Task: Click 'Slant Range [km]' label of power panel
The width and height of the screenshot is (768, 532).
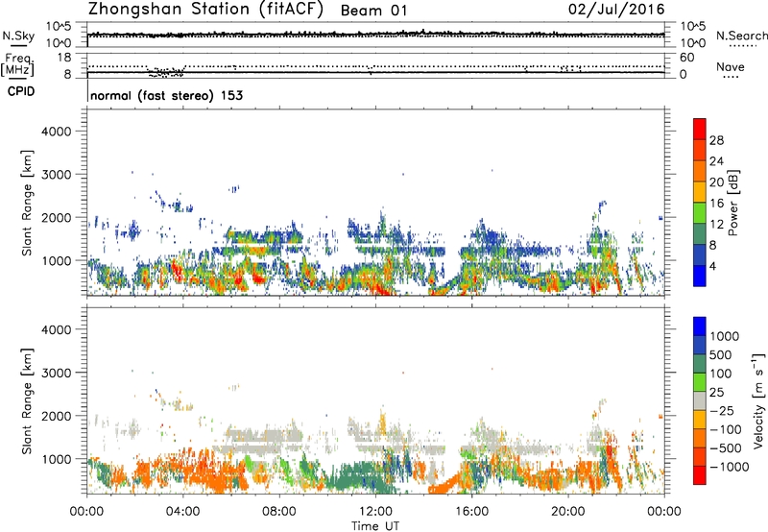Action: tap(27, 203)
